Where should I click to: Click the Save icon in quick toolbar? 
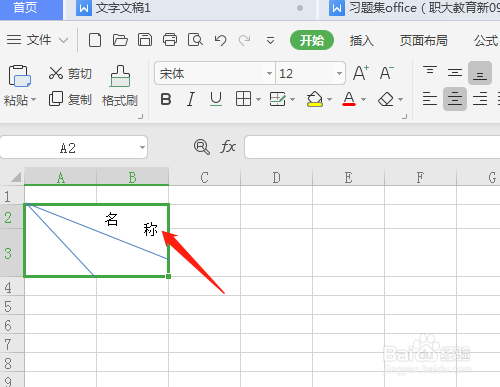(145, 40)
